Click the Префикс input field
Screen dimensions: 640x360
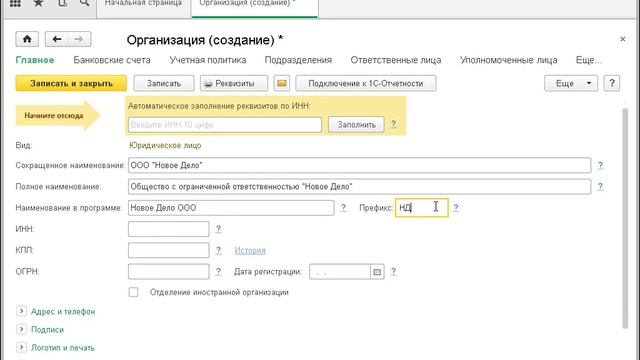422,208
